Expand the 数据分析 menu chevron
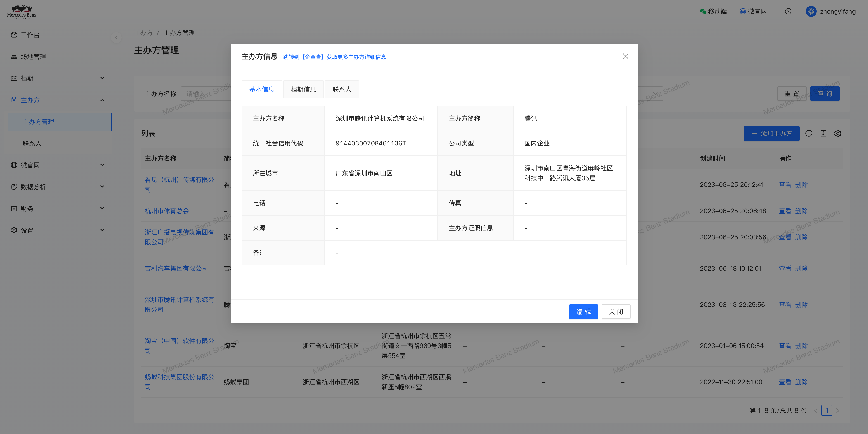The width and height of the screenshot is (868, 434). [x=102, y=186]
